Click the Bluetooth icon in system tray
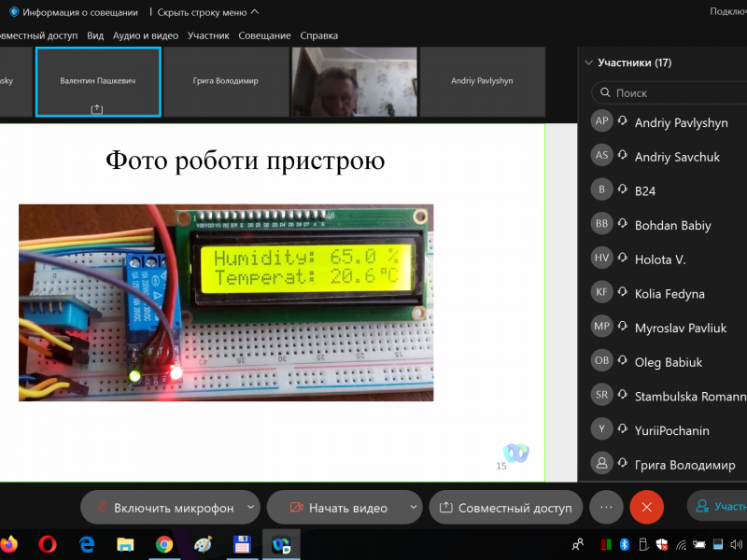 (625, 544)
